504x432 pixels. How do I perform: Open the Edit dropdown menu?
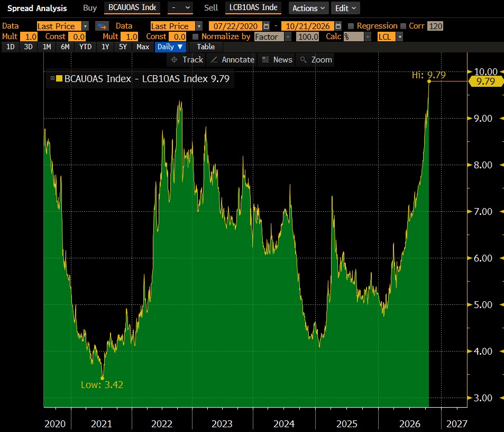pyautogui.click(x=345, y=8)
